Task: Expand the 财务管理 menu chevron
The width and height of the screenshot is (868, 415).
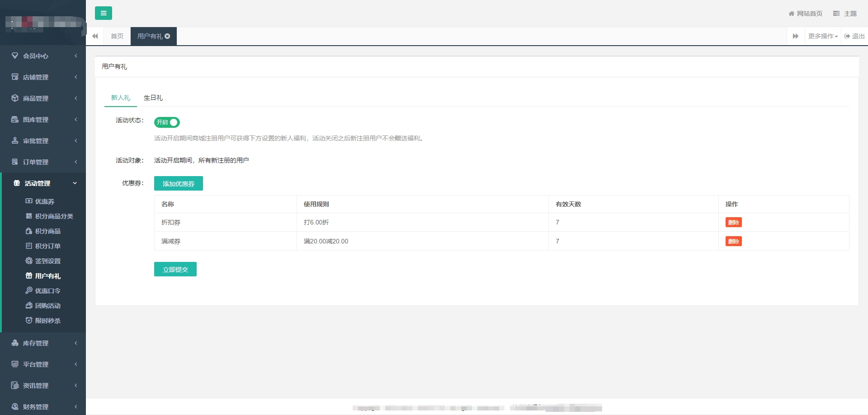Action: pos(75,406)
